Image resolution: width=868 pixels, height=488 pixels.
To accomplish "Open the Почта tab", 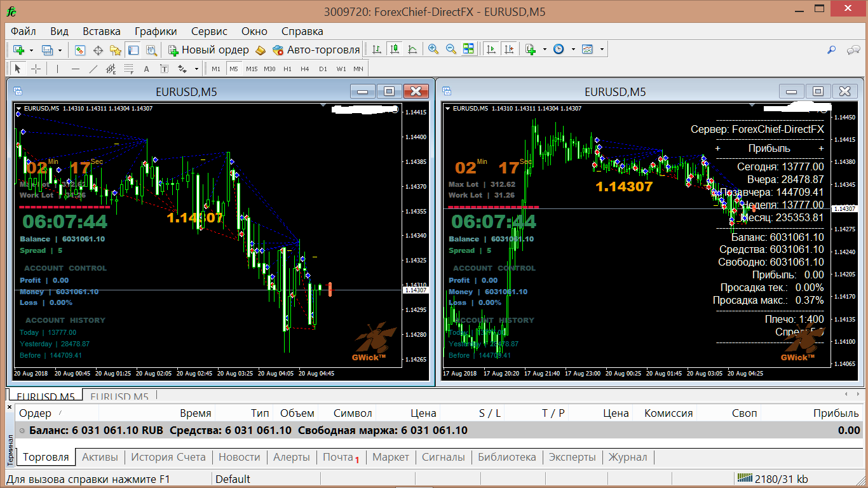I will point(341,457).
